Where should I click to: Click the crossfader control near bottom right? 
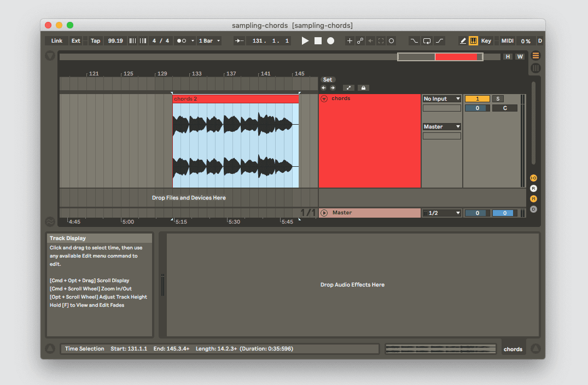(440, 348)
